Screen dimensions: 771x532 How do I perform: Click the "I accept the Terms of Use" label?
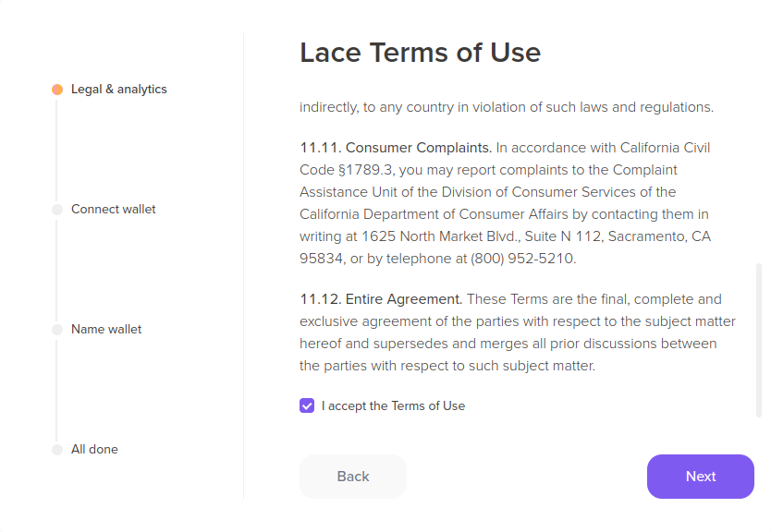pyautogui.click(x=393, y=405)
